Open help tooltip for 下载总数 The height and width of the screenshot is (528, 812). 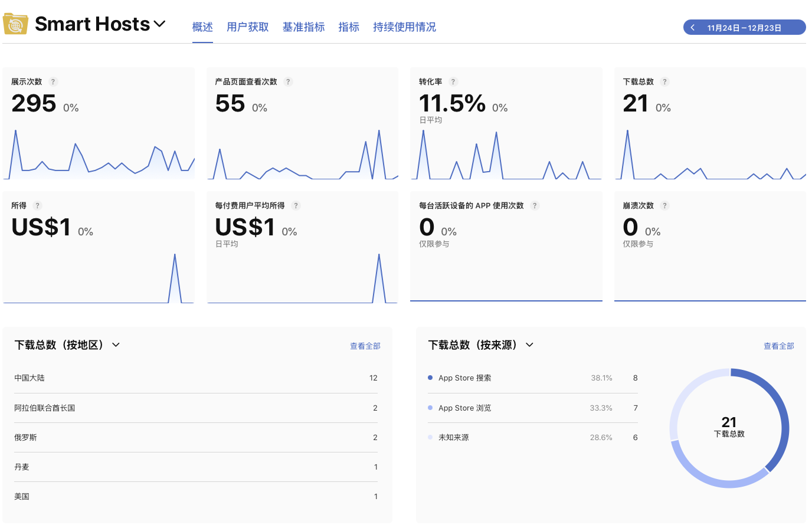tap(664, 81)
